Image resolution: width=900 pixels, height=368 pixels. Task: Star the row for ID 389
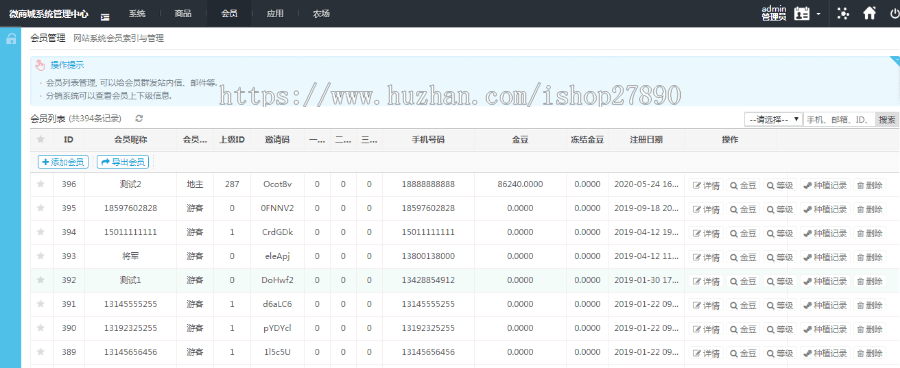click(40, 352)
